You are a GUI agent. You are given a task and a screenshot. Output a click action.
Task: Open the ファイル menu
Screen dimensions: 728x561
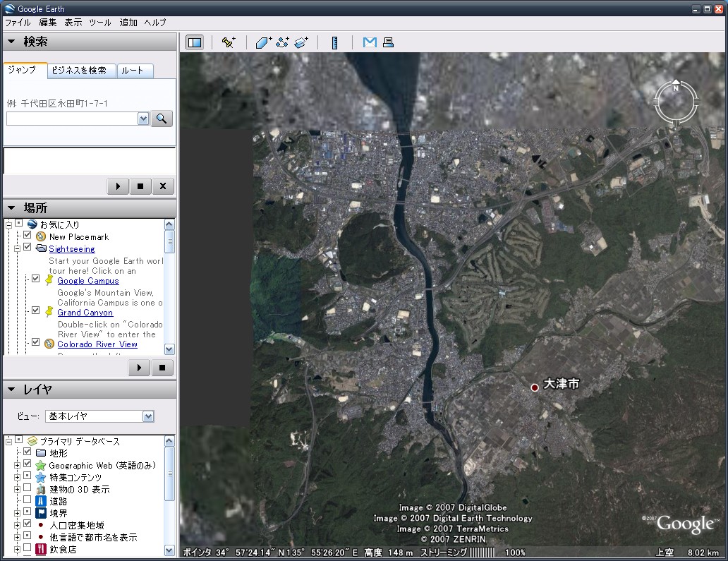click(18, 23)
